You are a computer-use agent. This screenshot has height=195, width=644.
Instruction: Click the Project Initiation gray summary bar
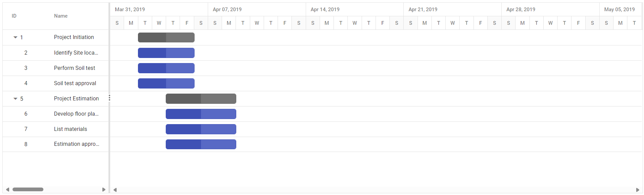click(x=166, y=38)
